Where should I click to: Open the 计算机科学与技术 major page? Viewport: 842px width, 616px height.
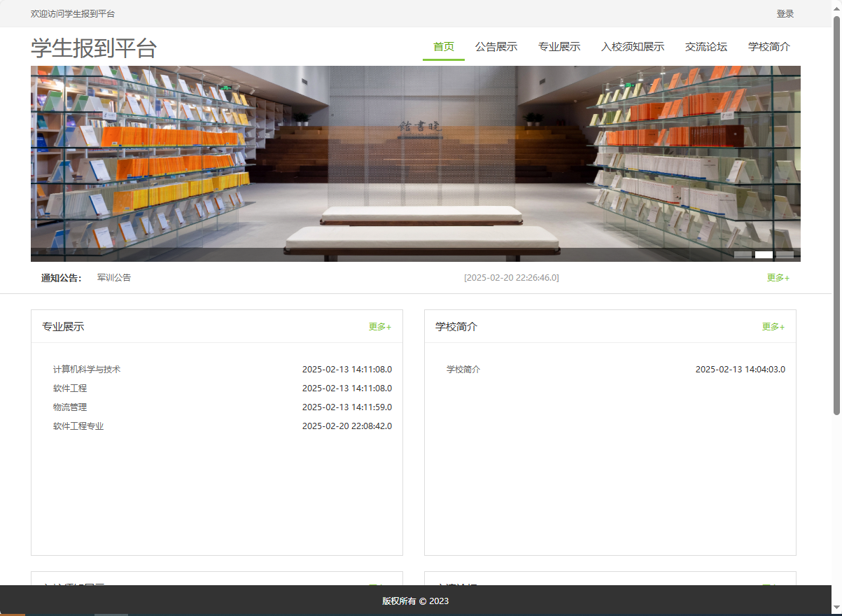87,369
